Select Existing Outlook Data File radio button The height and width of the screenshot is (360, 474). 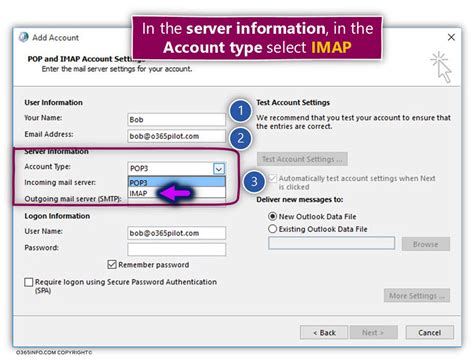pyautogui.click(x=272, y=229)
